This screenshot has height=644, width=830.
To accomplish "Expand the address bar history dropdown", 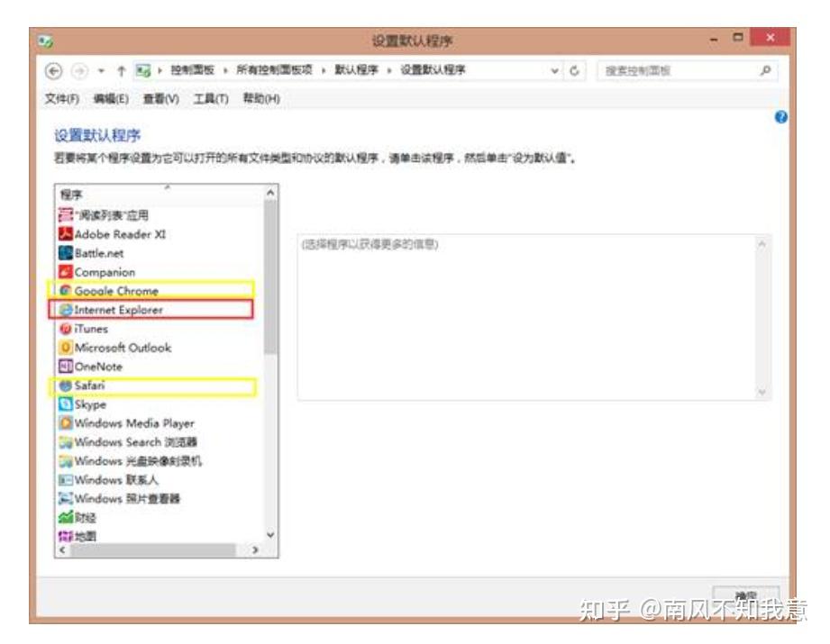I will click(x=554, y=70).
